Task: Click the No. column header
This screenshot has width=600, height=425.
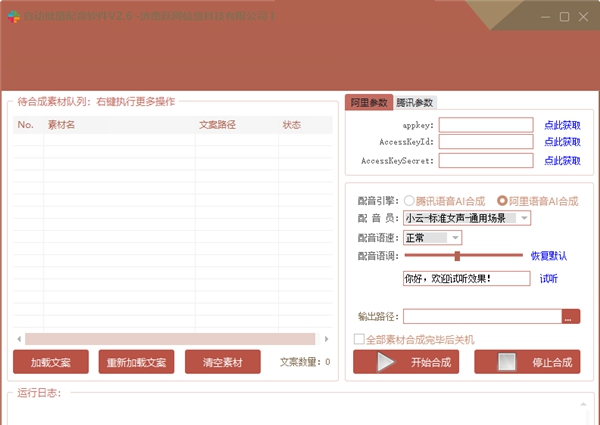Action: click(x=28, y=125)
